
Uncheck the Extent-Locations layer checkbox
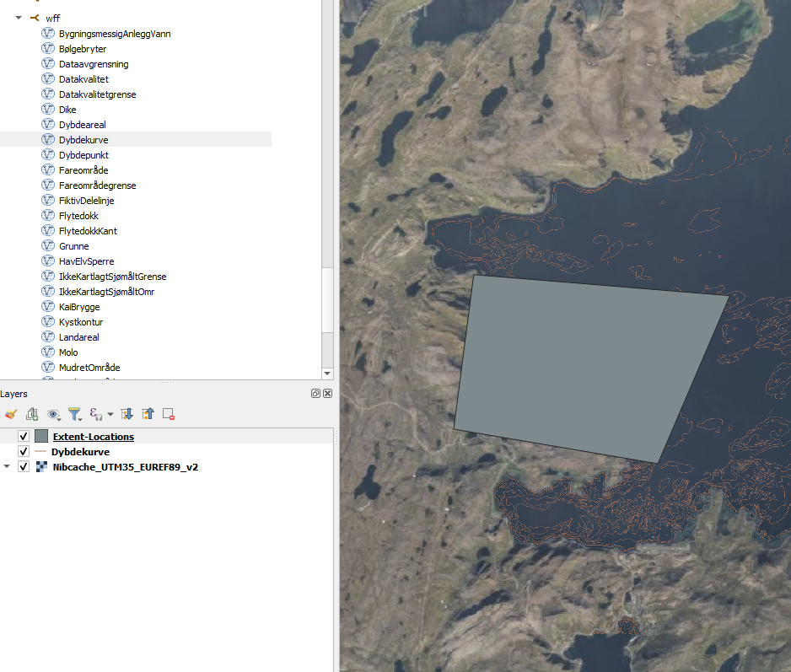[24, 437]
